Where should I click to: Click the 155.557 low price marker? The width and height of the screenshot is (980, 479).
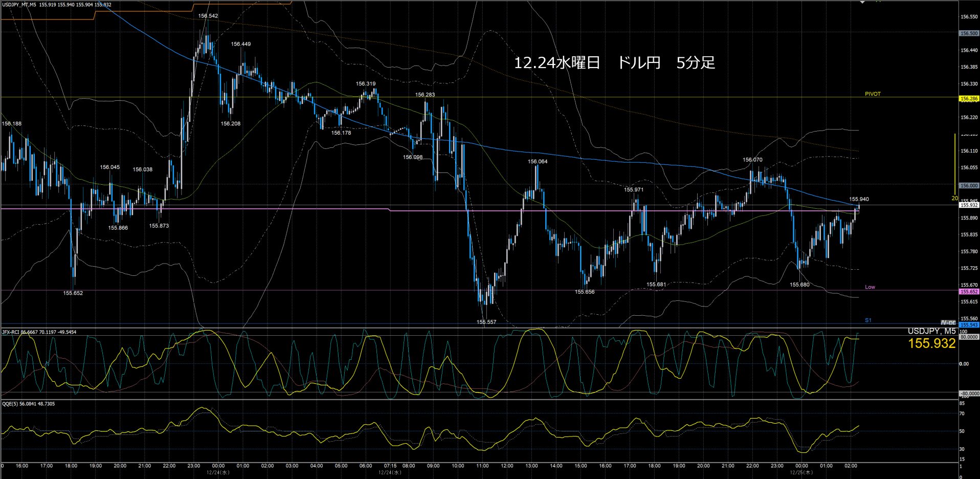(x=486, y=322)
